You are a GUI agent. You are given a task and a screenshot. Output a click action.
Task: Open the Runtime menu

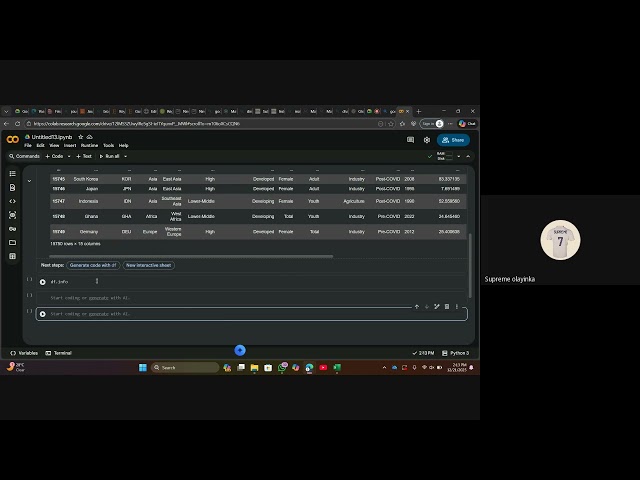pyautogui.click(x=89, y=145)
